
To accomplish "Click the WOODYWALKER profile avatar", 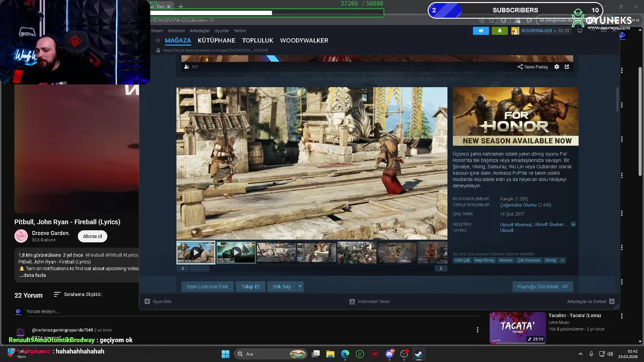I will [x=515, y=31].
